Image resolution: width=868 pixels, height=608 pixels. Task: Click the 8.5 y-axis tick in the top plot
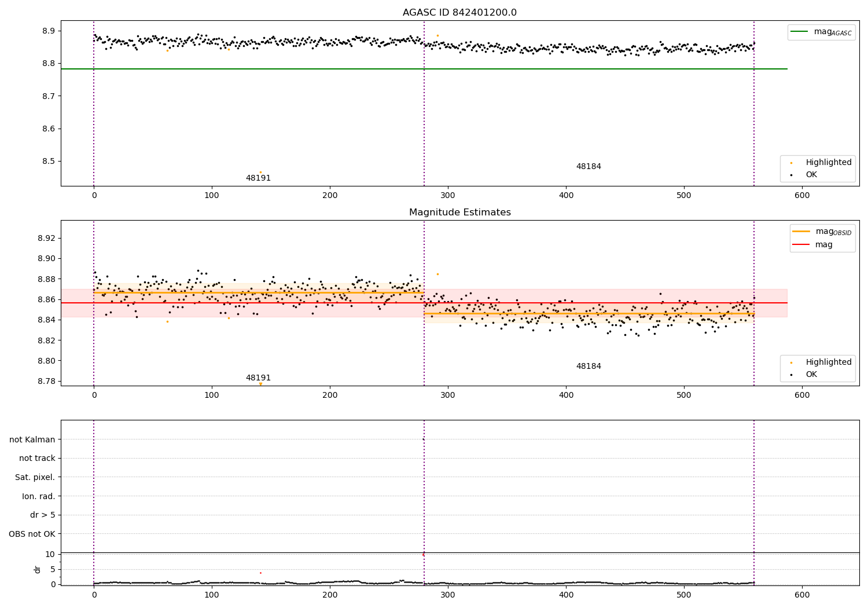(49, 162)
